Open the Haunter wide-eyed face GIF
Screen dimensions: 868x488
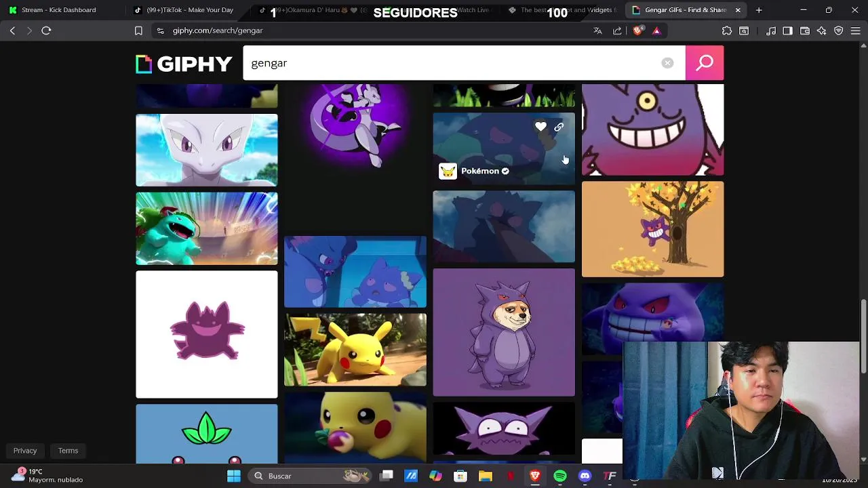click(x=504, y=429)
